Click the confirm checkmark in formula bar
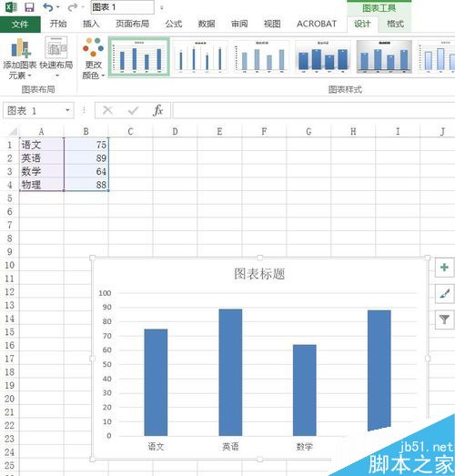455x476 pixels. pos(133,110)
